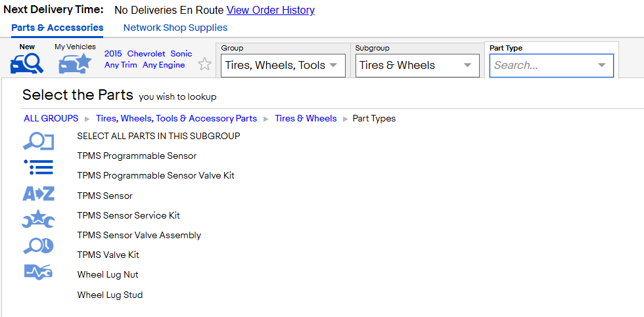The image size is (644, 317).
Task: Open the My Vehicles car-star icon
Action: (75, 64)
